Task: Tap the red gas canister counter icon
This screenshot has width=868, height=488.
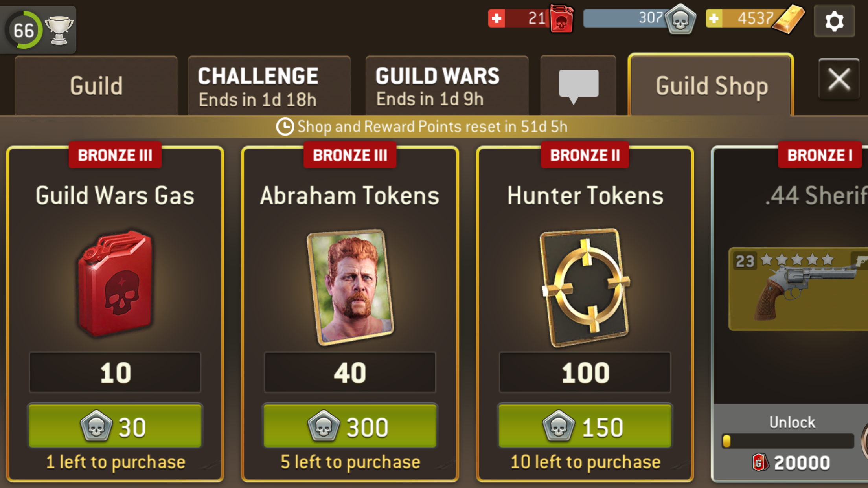Action: pyautogui.click(x=561, y=18)
